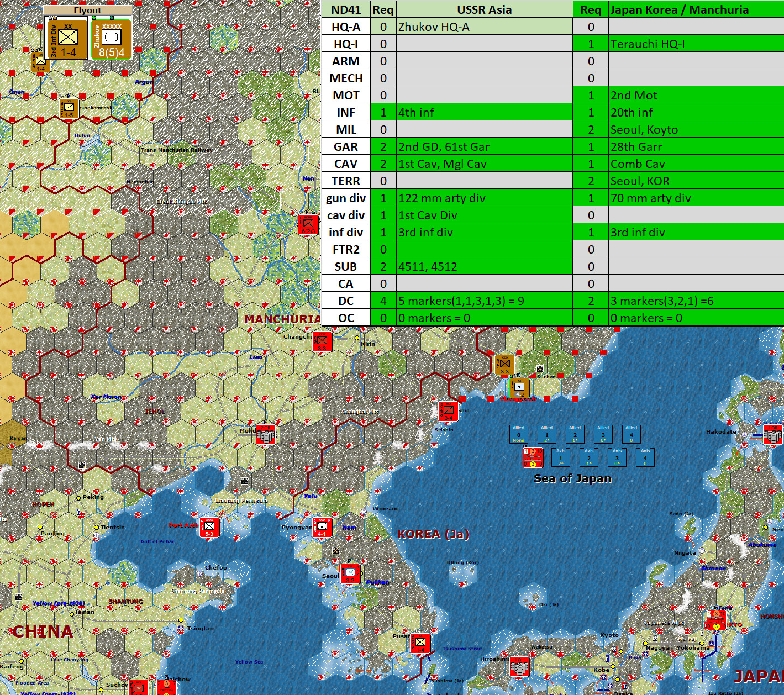Click the KOREA (Ja) map label
The width and height of the screenshot is (784, 695).
coord(434,534)
